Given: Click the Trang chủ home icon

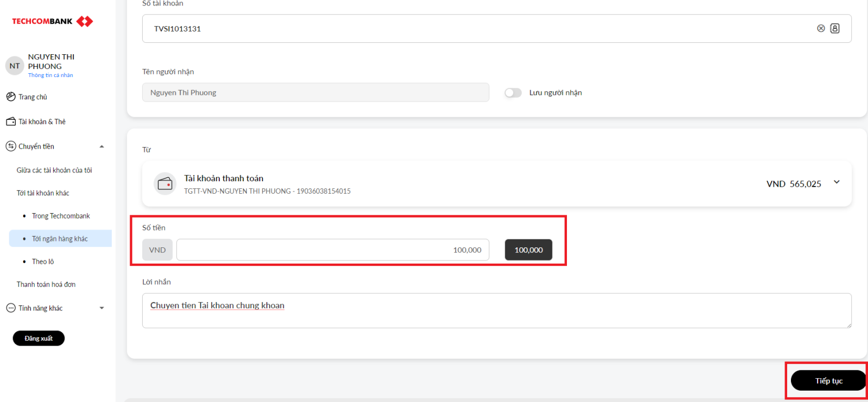Looking at the screenshot, I should (11, 97).
